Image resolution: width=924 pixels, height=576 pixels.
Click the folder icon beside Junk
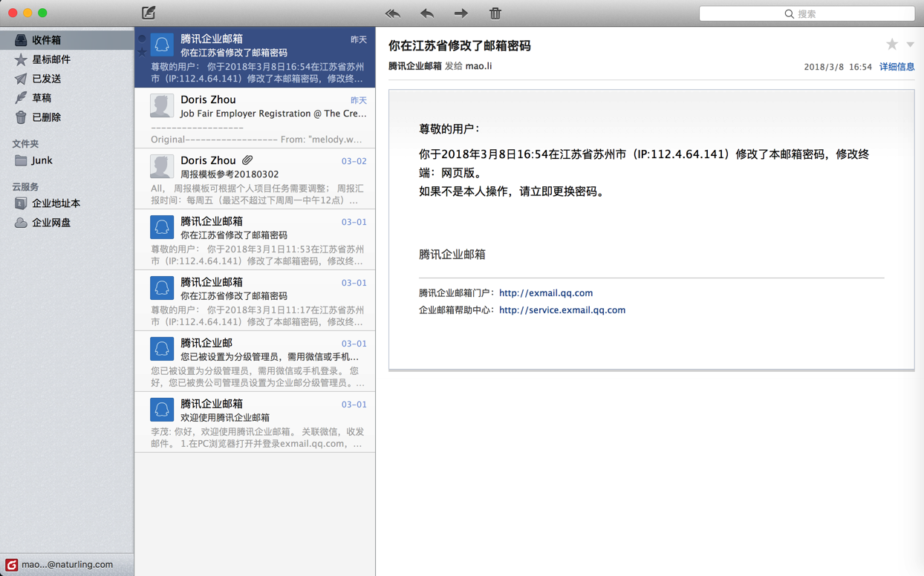click(x=21, y=160)
